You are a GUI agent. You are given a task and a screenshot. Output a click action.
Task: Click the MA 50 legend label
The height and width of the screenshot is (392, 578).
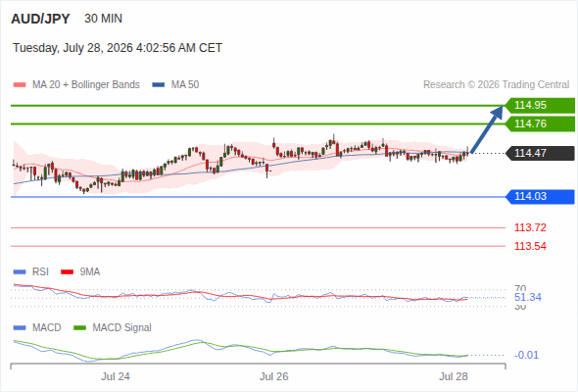[x=185, y=85]
